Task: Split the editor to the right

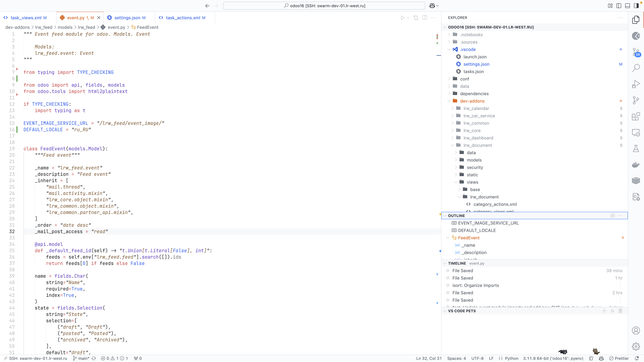Action: click(x=424, y=18)
